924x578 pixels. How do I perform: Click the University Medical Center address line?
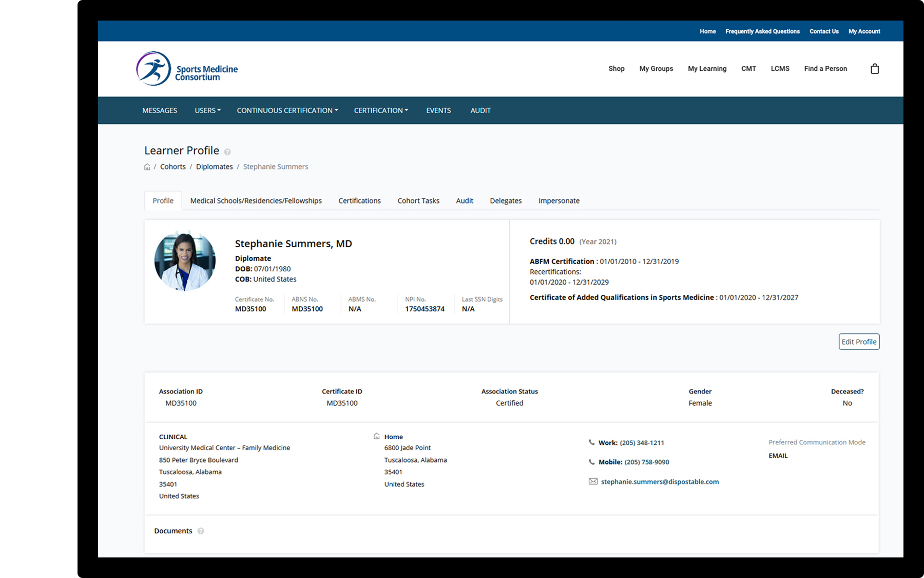coord(224,448)
